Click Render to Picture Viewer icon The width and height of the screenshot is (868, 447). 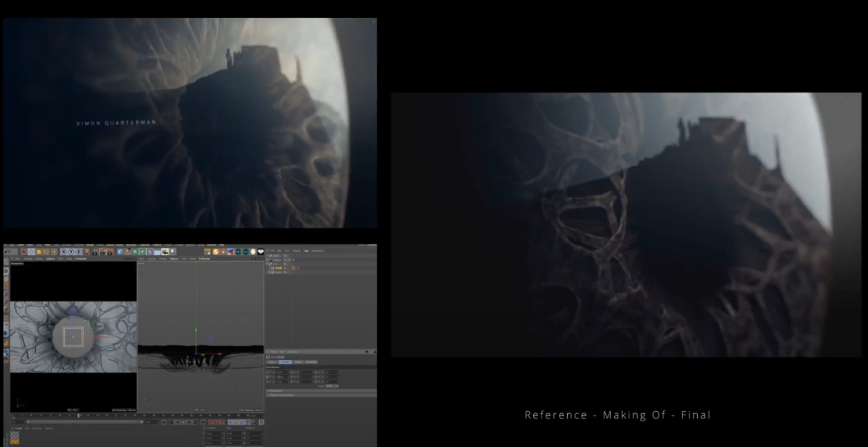click(x=103, y=252)
